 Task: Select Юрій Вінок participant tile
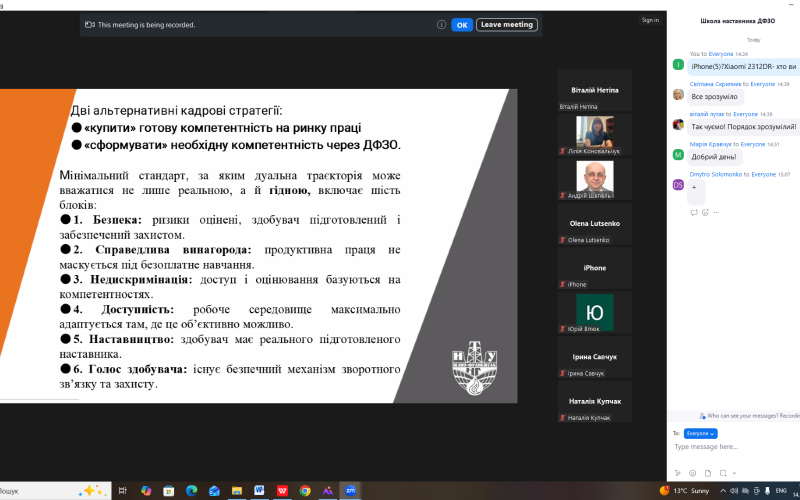click(x=594, y=312)
